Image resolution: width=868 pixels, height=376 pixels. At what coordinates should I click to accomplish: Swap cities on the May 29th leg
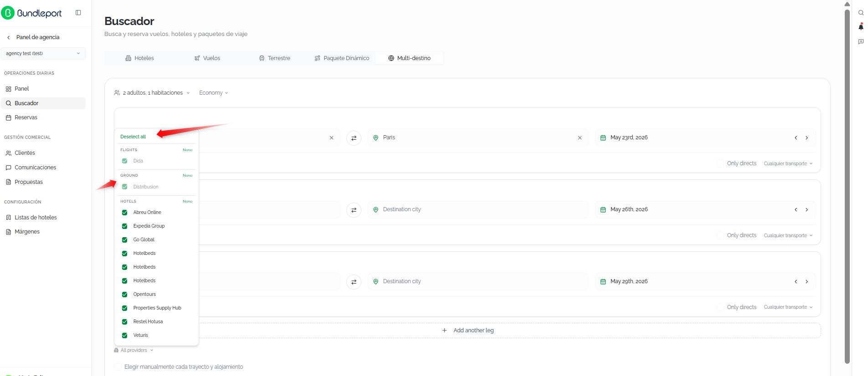point(354,282)
